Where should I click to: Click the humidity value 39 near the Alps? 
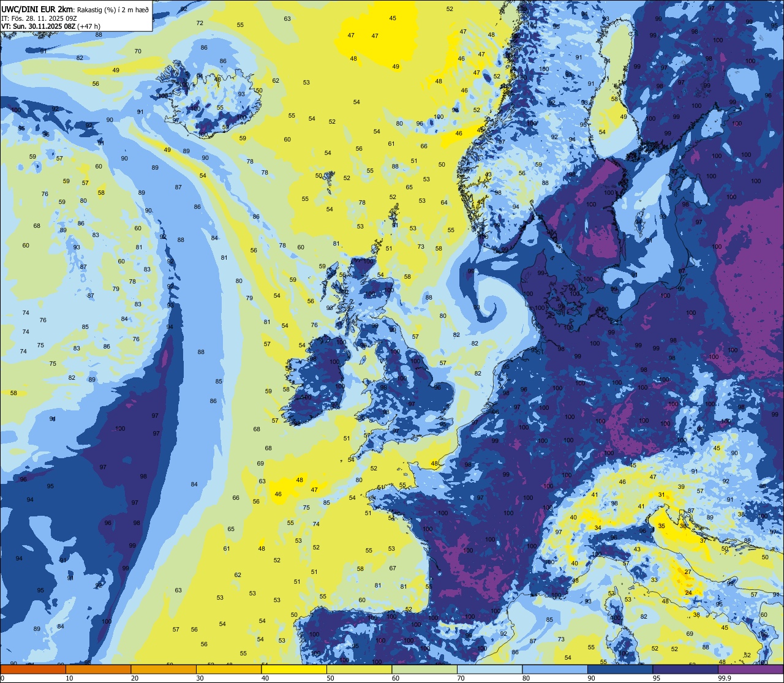click(x=681, y=486)
